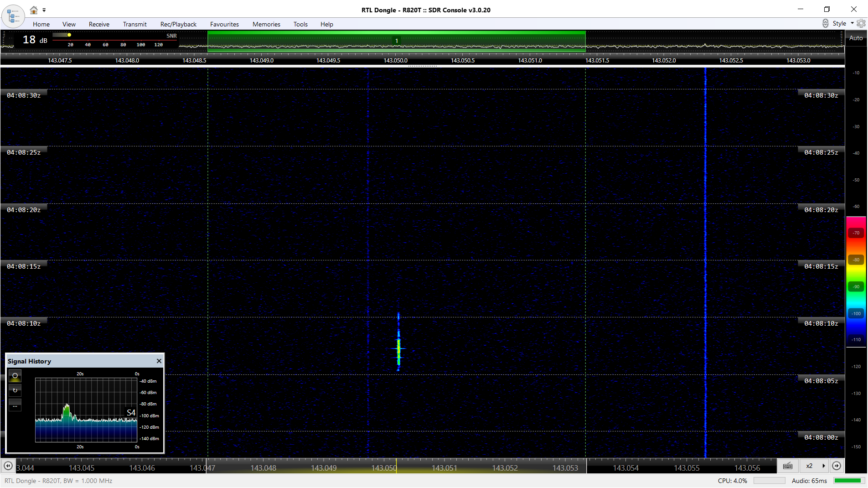Click the Auto scale button
868x488 pixels.
point(856,38)
